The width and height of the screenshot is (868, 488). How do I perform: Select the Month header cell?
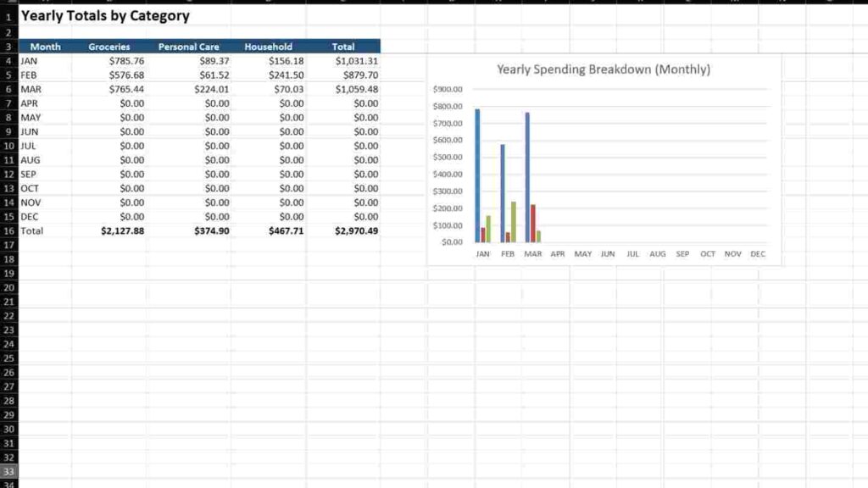tap(46, 47)
